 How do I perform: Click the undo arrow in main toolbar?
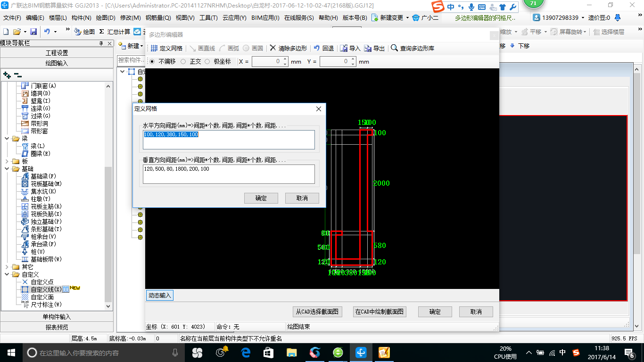[x=47, y=32]
